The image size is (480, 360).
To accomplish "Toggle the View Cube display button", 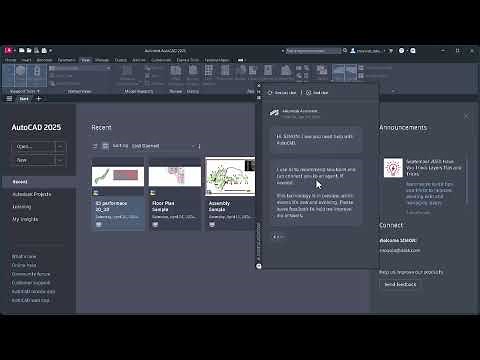I will point(21,76).
